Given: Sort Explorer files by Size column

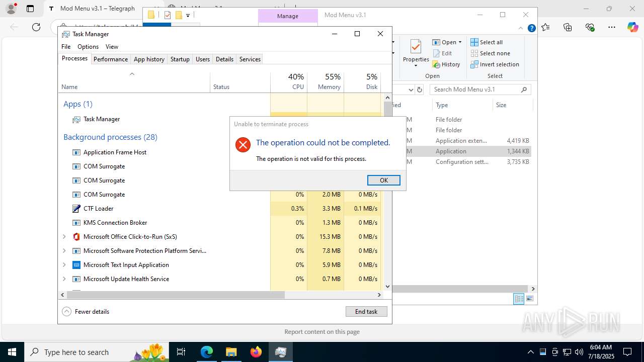Looking at the screenshot, I should 512,105.
